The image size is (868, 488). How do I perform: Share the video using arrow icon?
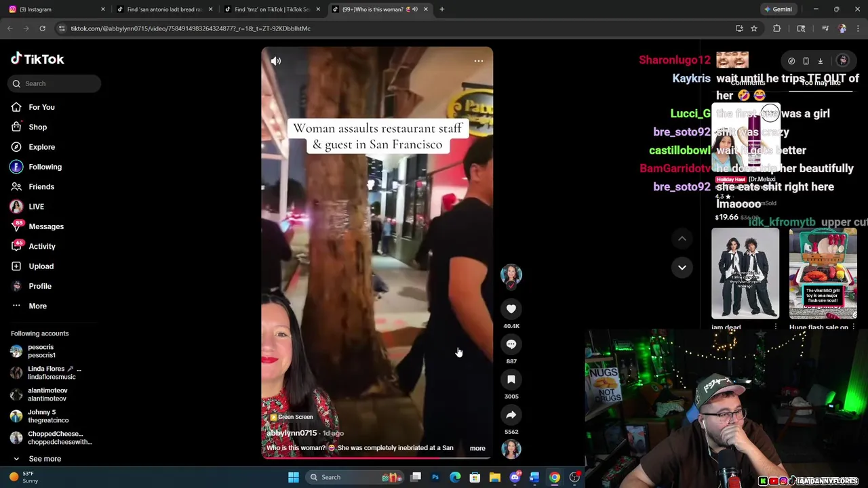point(511,415)
